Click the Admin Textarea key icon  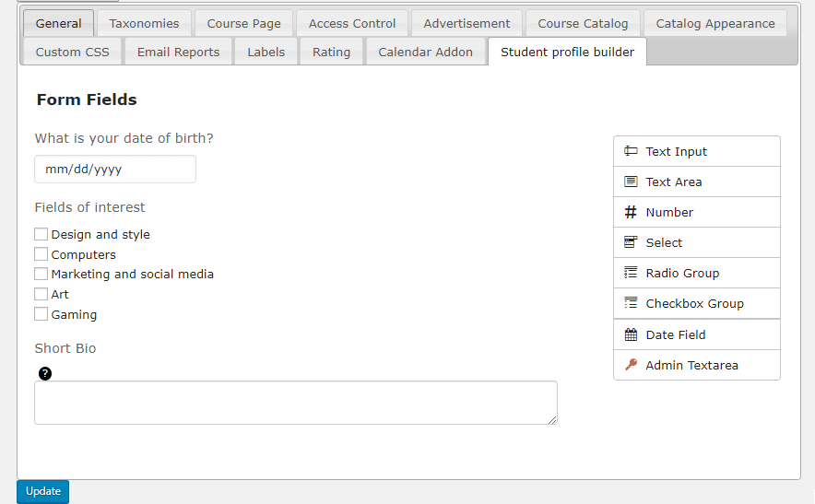click(631, 365)
